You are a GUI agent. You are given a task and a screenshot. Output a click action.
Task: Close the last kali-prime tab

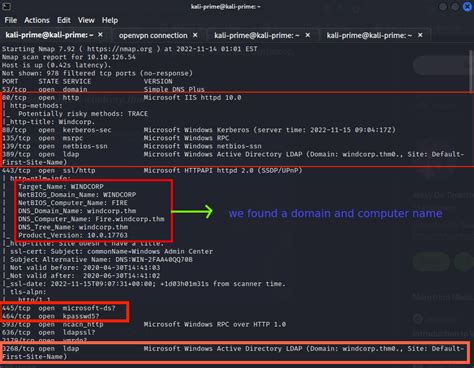pos(420,35)
